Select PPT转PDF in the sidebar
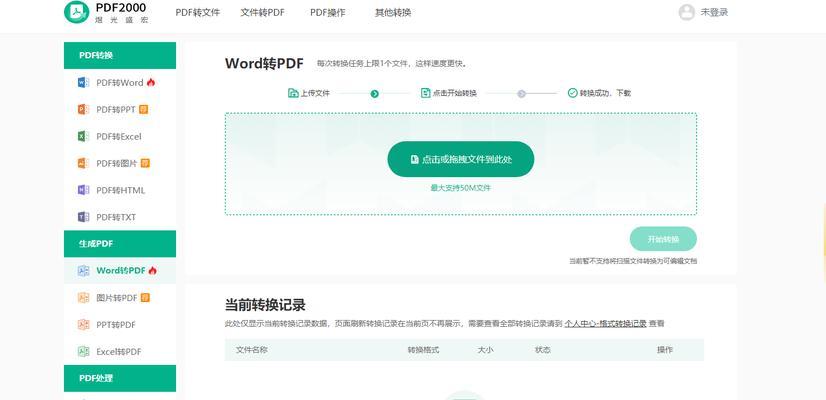826x400 pixels. click(120, 325)
